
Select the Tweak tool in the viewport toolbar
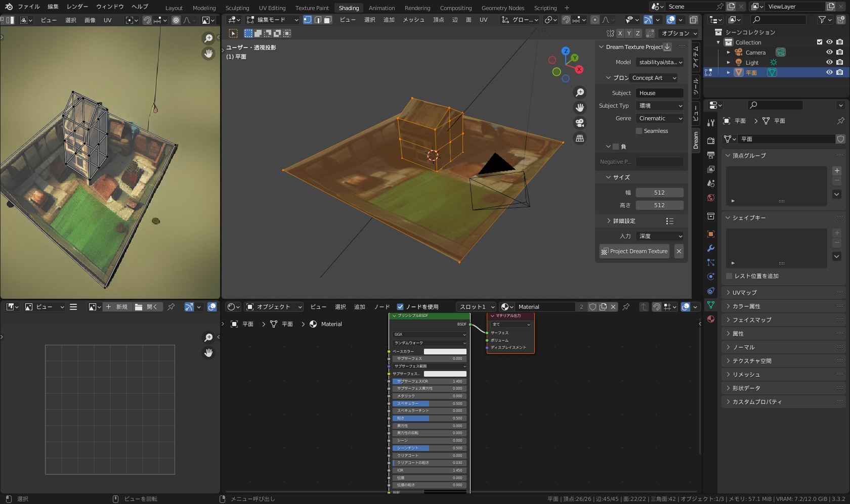(x=234, y=33)
